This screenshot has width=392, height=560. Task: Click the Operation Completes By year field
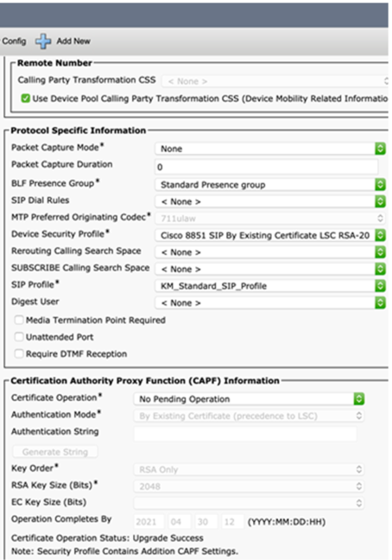tap(149, 522)
